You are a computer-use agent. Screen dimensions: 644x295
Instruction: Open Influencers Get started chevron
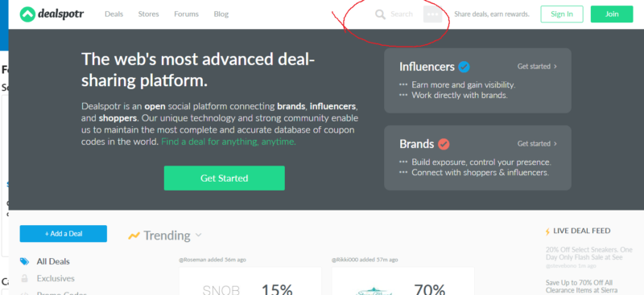click(x=555, y=67)
